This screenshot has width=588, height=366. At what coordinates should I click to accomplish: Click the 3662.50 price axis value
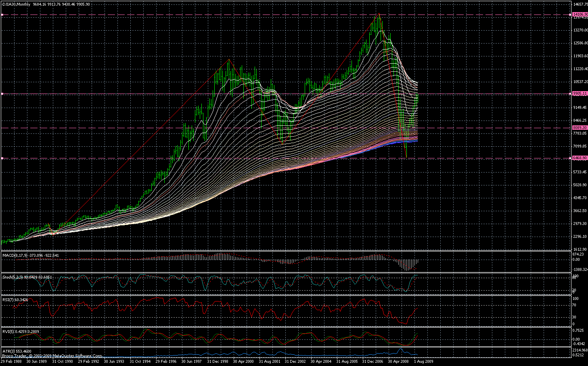(580, 211)
